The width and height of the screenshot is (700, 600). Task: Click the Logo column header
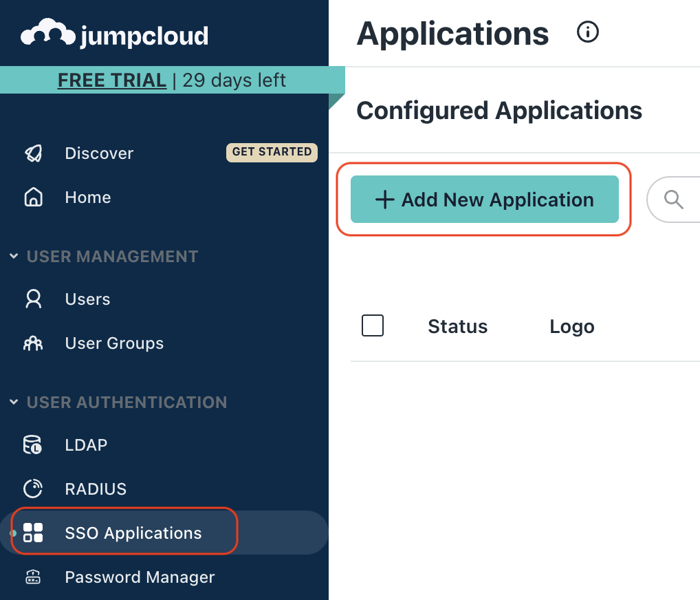point(571,326)
